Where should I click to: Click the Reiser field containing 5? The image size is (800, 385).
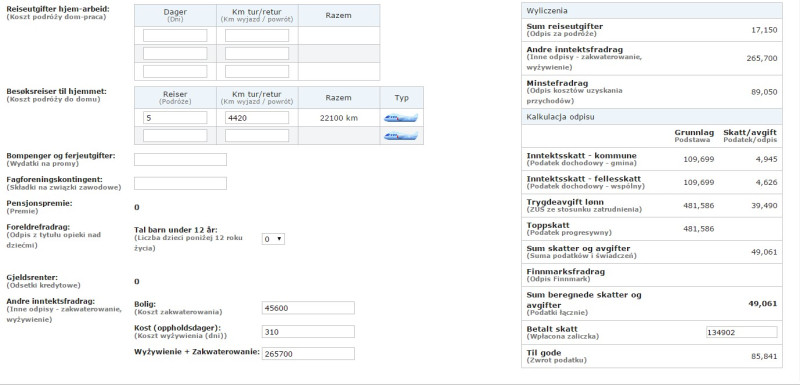click(175, 118)
